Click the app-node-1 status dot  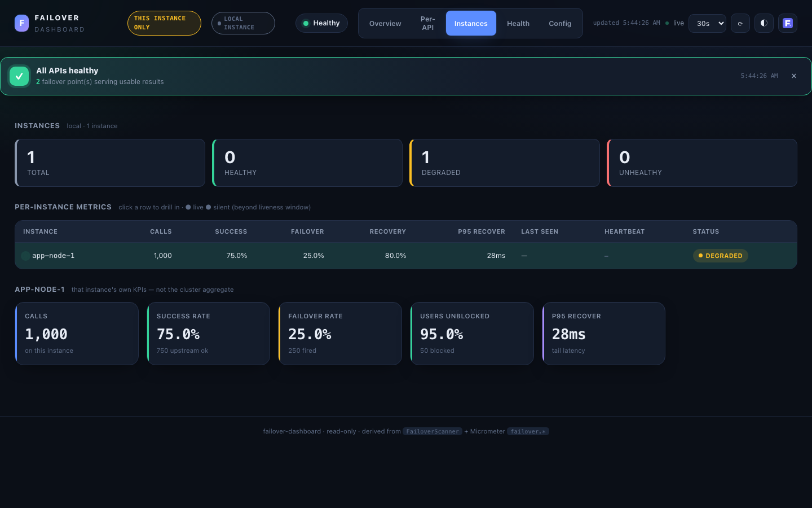[25, 256]
